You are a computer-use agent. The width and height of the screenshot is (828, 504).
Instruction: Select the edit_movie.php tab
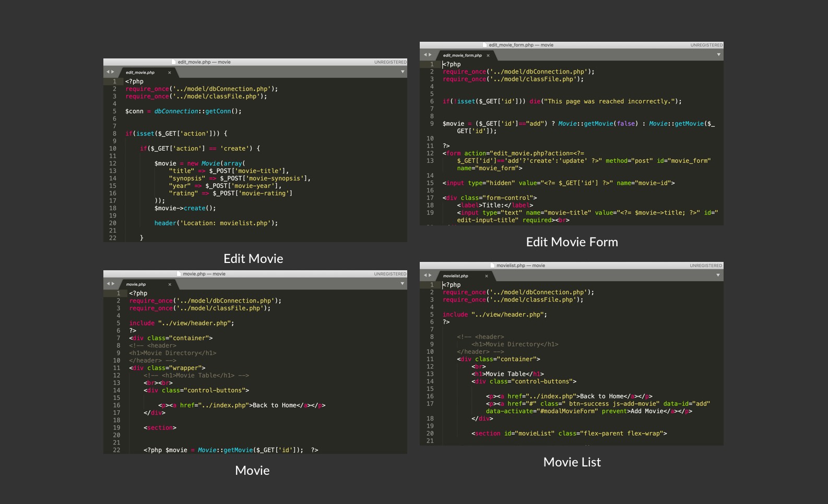pos(140,73)
